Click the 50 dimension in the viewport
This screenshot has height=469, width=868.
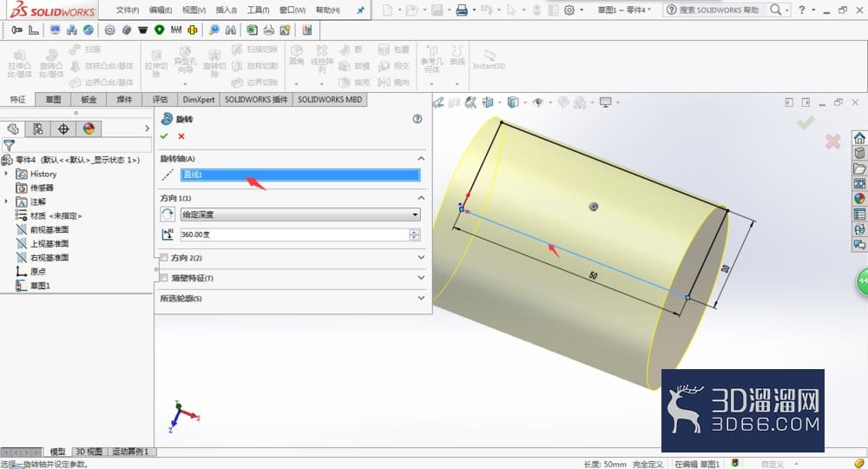point(593,275)
